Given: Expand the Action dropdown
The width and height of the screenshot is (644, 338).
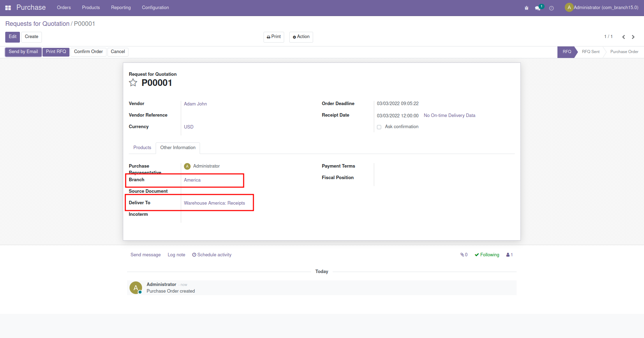Looking at the screenshot, I should tap(301, 37).
